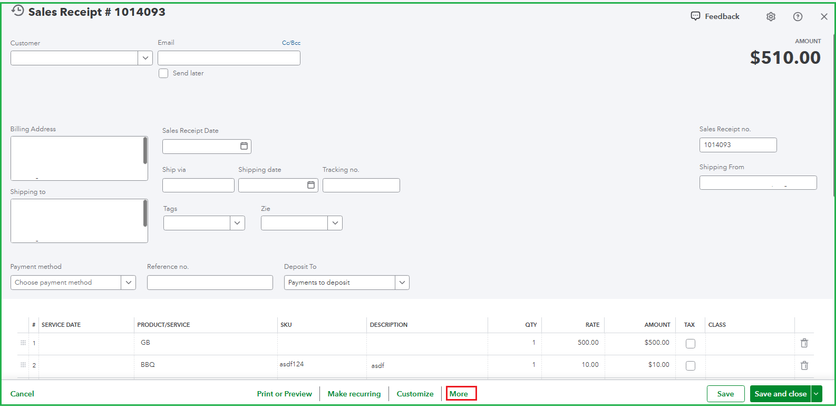The height and width of the screenshot is (408, 836).
Task: Click the Cc/Bcc link
Action: click(291, 43)
